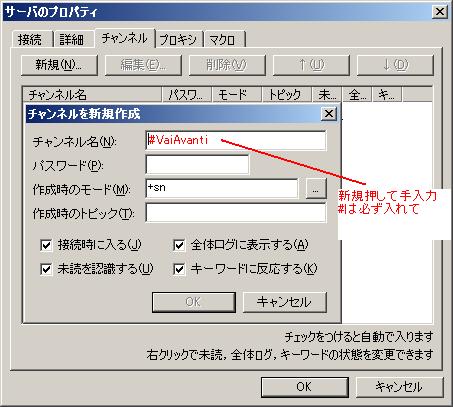Click キャンセル in the new channel dialog
453x407 pixels.
click(285, 302)
